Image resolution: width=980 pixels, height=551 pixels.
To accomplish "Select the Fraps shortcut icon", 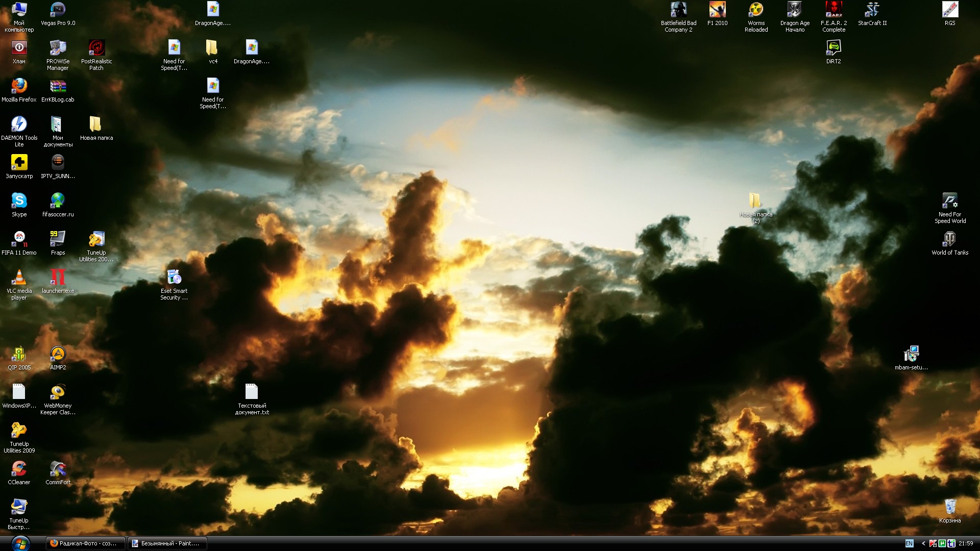I will pos(58,239).
